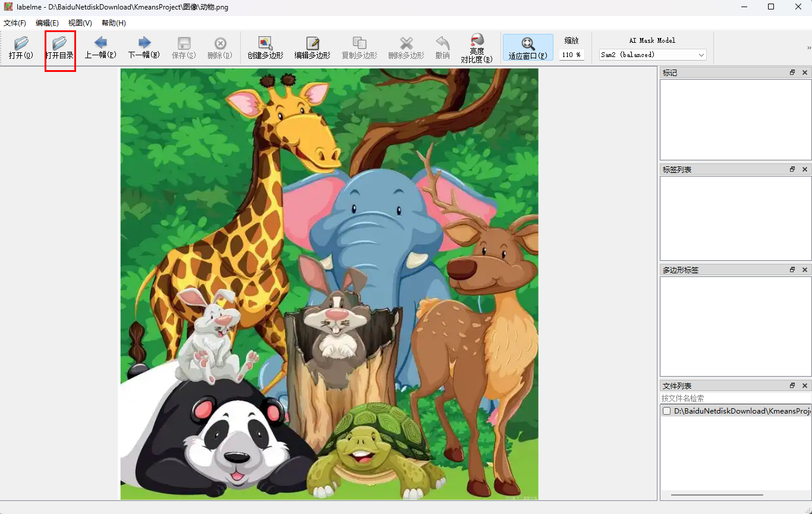
Task: Click the 打开目录 open directory icon
Action: click(59, 48)
